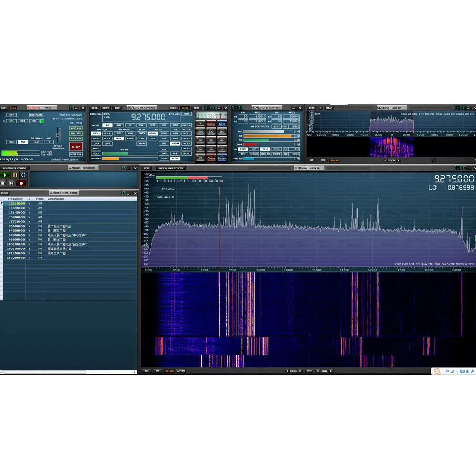Viewport: 476px width, 476px height.
Task: Open Sogou soft keyboard icon
Action: pyautogui.click(x=462, y=371)
